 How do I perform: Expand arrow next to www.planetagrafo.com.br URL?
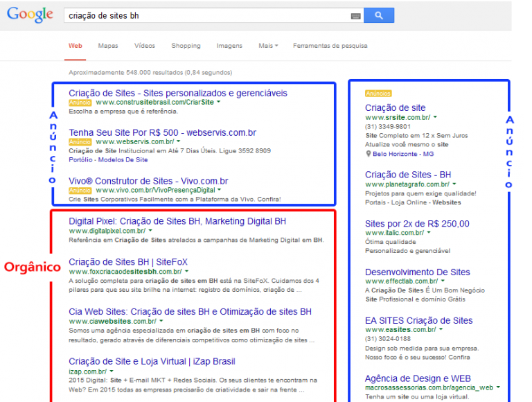(x=454, y=184)
